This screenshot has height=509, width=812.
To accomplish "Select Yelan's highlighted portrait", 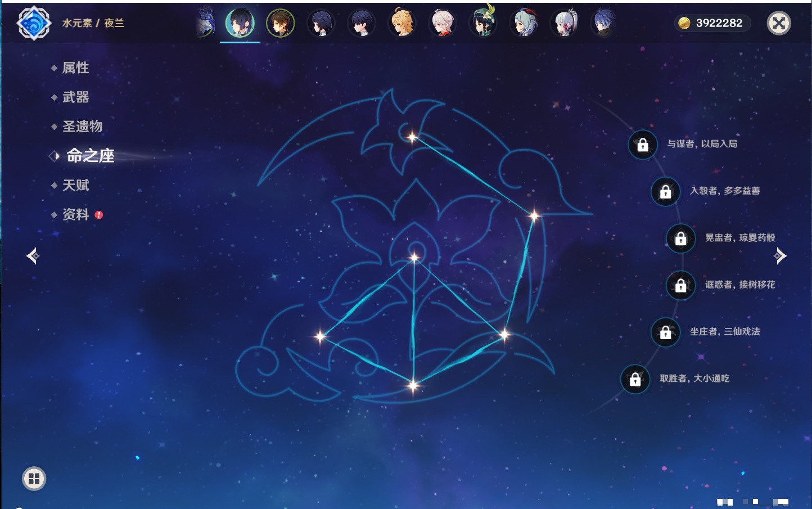I will click(x=240, y=23).
